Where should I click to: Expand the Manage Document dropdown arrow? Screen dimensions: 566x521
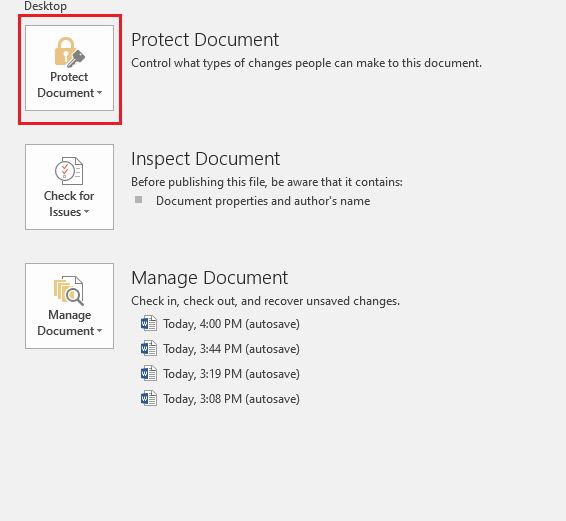click(x=99, y=331)
